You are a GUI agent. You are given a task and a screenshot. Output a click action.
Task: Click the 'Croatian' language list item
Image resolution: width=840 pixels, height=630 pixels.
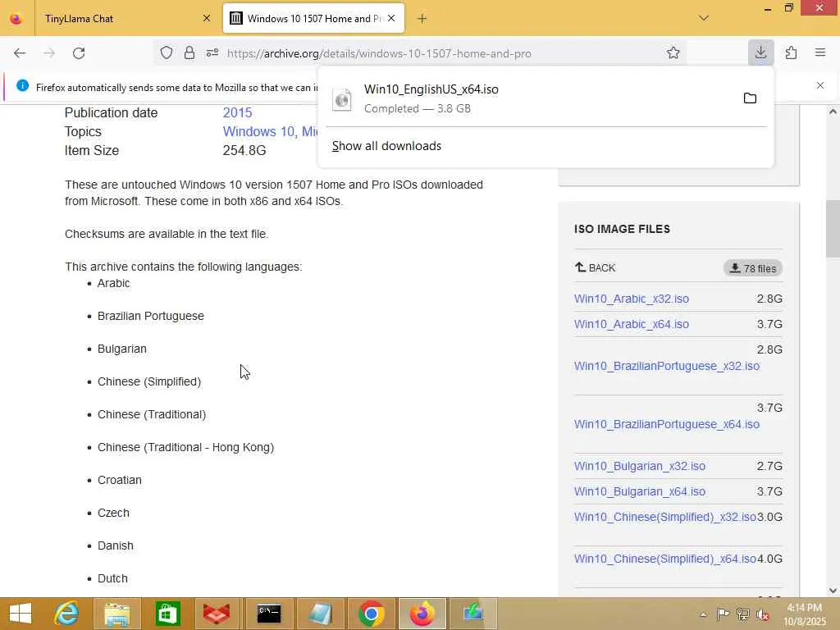(x=120, y=480)
